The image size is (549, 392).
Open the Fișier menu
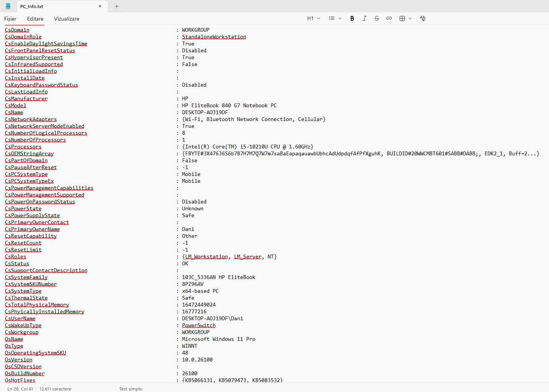(x=10, y=19)
